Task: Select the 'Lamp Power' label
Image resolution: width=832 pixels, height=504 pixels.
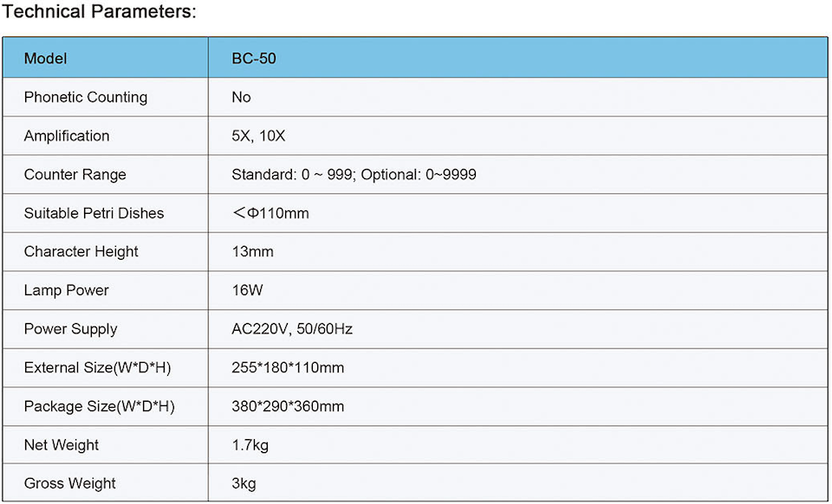Action: (x=66, y=290)
